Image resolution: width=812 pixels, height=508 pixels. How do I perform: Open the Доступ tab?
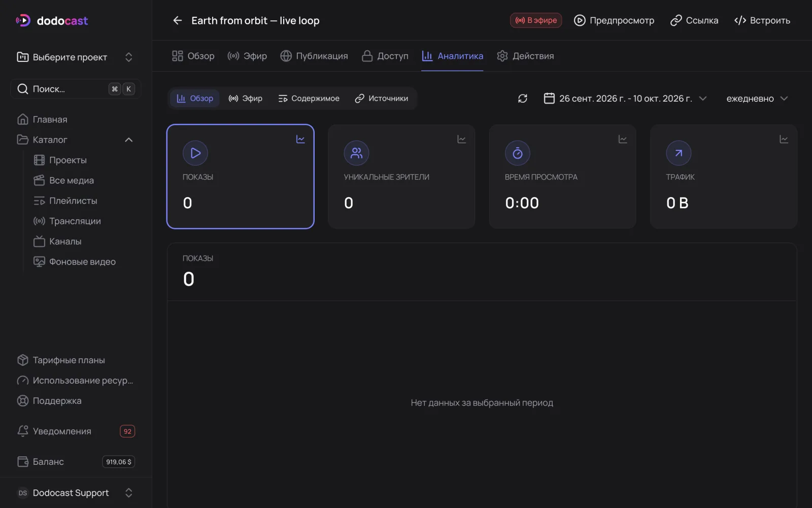pos(385,56)
